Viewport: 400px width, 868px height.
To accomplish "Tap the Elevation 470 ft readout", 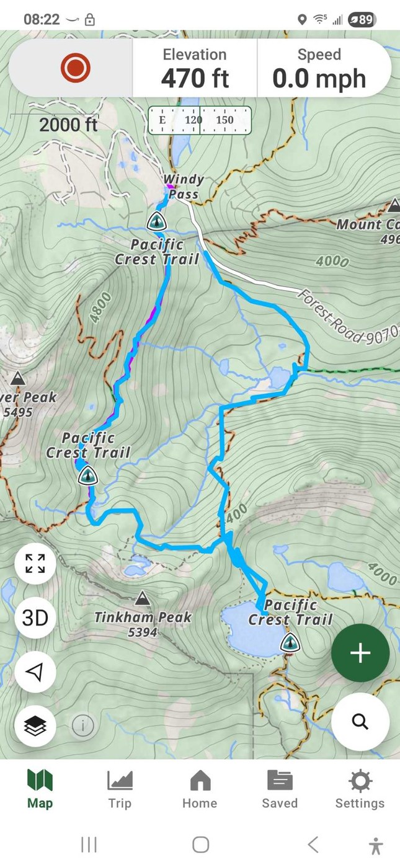I will pos(195,68).
